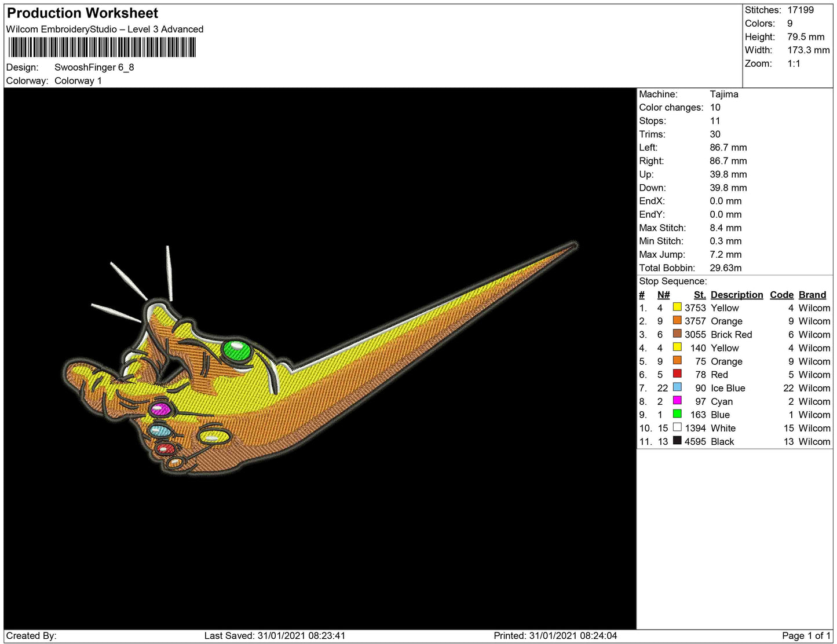Viewport: 837px width, 644px height.
Task: Click the barcode under the worksheet title
Action: click(102, 47)
